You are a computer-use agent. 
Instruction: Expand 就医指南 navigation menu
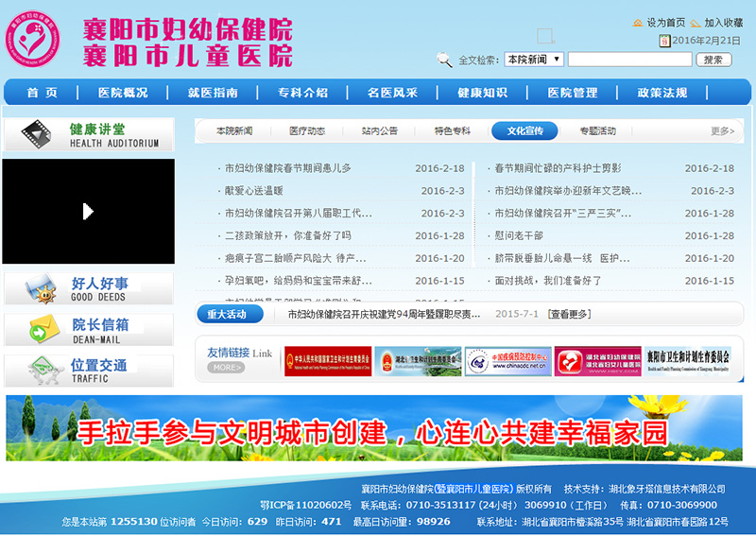[x=213, y=93]
